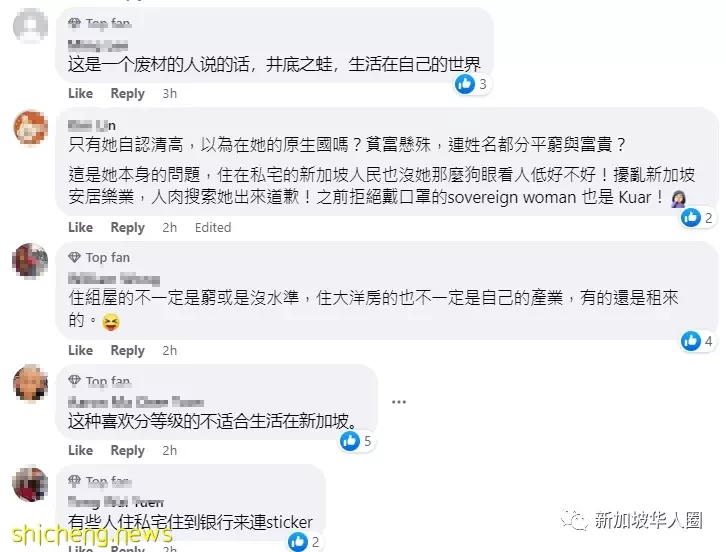726x552 pixels.
Task: Open profile picture of 井底之蛙 commenter
Action: [x=31, y=25]
